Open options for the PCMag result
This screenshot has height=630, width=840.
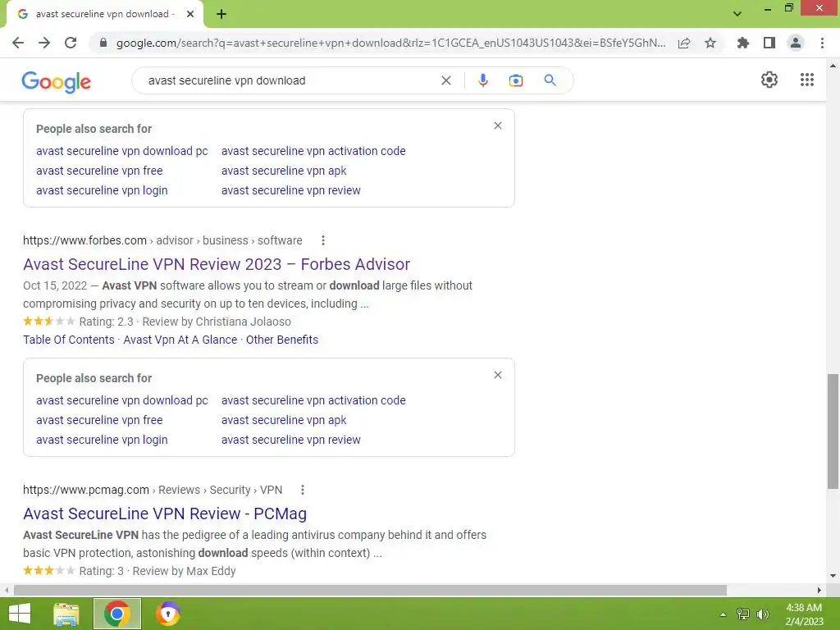tap(303, 490)
